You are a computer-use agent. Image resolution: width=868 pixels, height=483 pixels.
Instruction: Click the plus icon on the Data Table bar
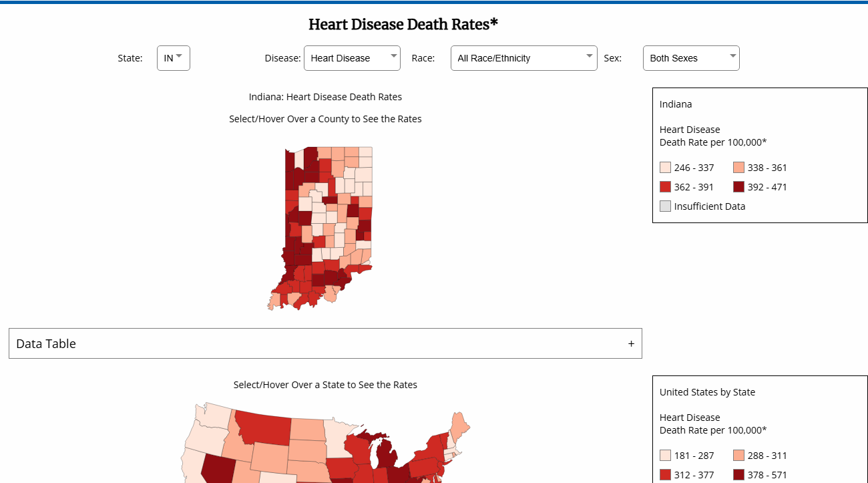pos(631,343)
